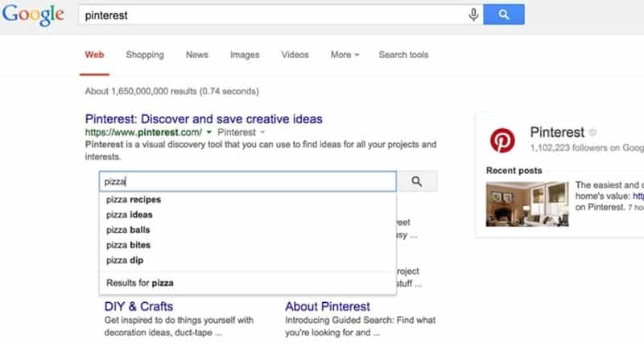The width and height of the screenshot is (644, 344).
Task: Open the DIY & Crafts sitelink
Action: 138,306
